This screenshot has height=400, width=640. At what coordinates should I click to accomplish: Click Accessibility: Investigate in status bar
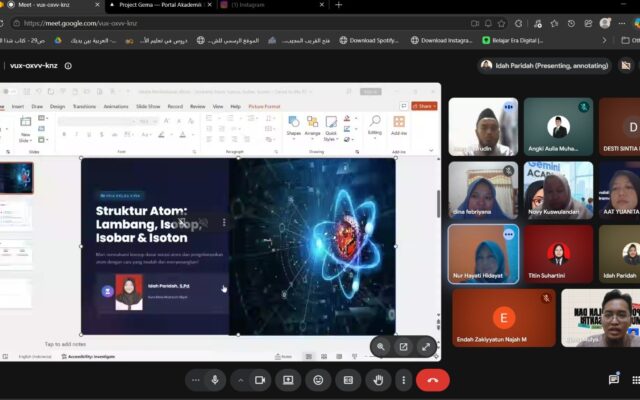[88, 357]
